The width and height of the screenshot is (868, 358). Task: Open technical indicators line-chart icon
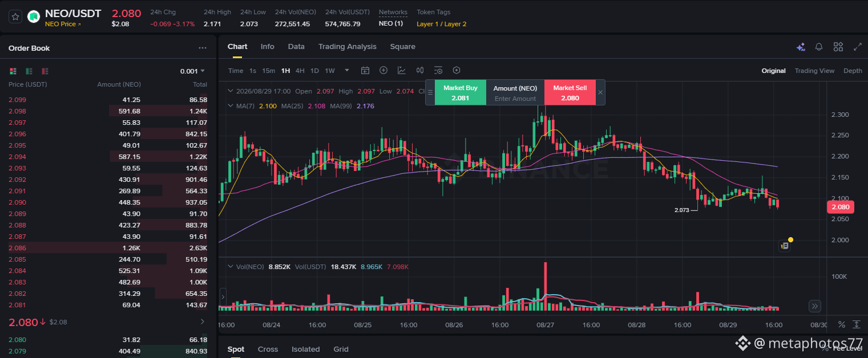[402, 71]
